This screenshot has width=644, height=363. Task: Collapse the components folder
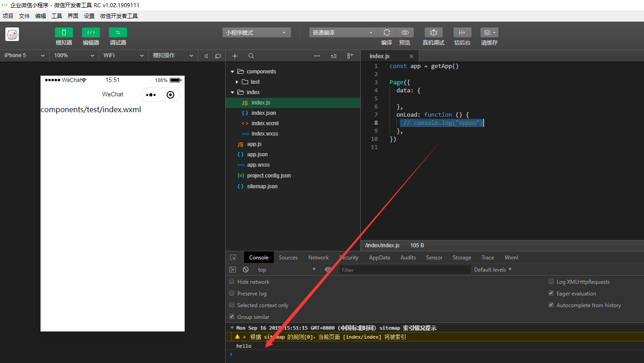tap(232, 72)
